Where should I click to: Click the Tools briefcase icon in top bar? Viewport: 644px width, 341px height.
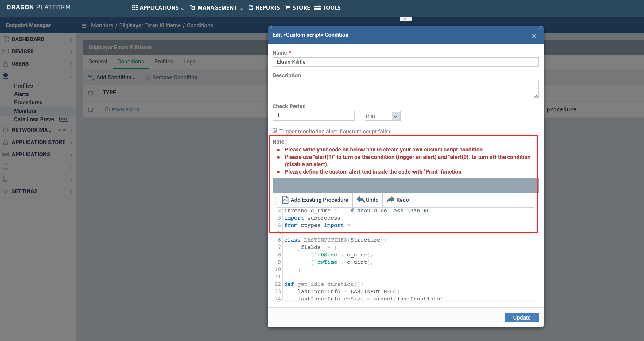pos(318,7)
